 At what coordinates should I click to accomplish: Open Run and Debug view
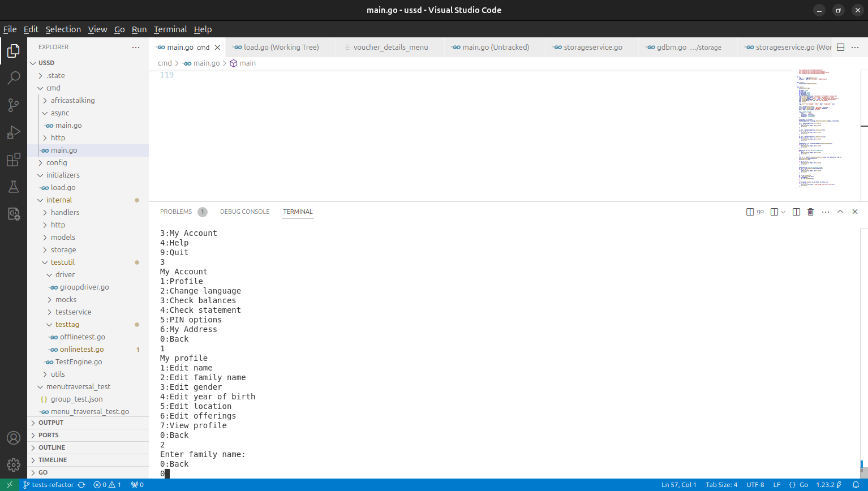coord(14,132)
